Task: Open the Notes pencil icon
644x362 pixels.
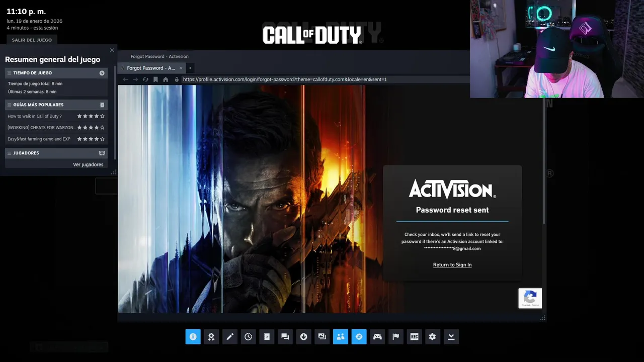Action: pyautogui.click(x=230, y=337)
